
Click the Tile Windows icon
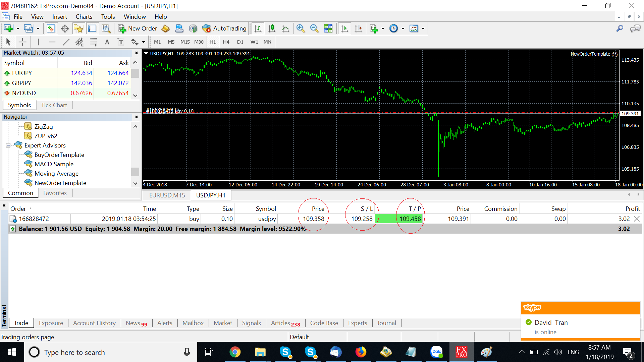click(328, 28)
